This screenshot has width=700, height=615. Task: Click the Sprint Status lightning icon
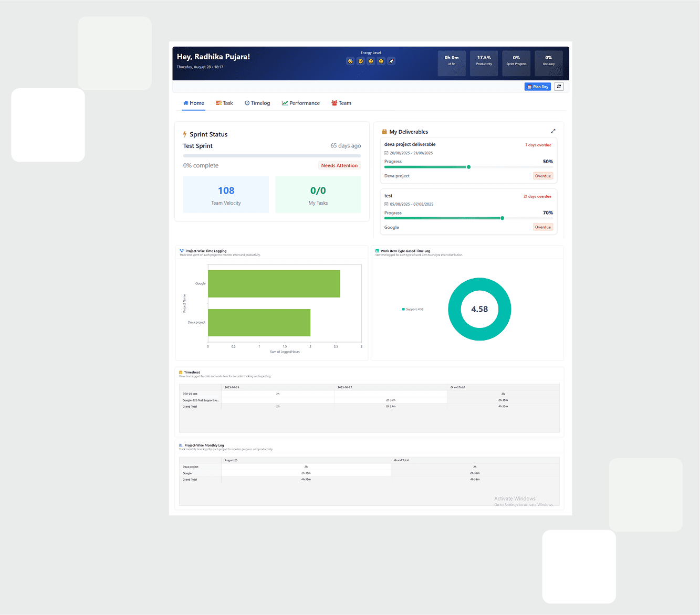[185, 134]
